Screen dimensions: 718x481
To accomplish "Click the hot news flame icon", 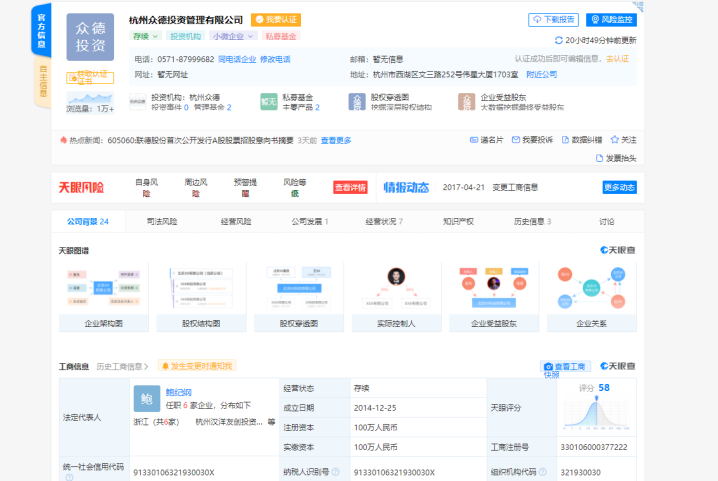I will 63,140.
